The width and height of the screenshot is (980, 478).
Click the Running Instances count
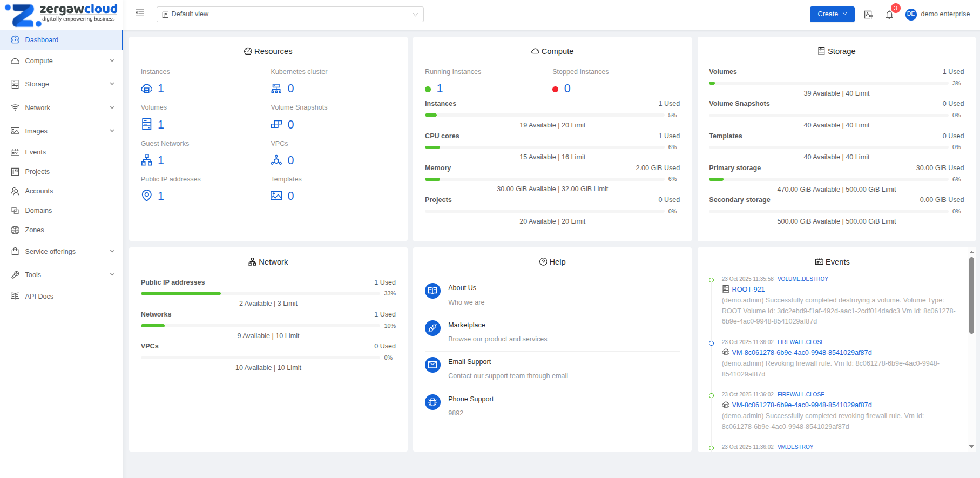440,89
